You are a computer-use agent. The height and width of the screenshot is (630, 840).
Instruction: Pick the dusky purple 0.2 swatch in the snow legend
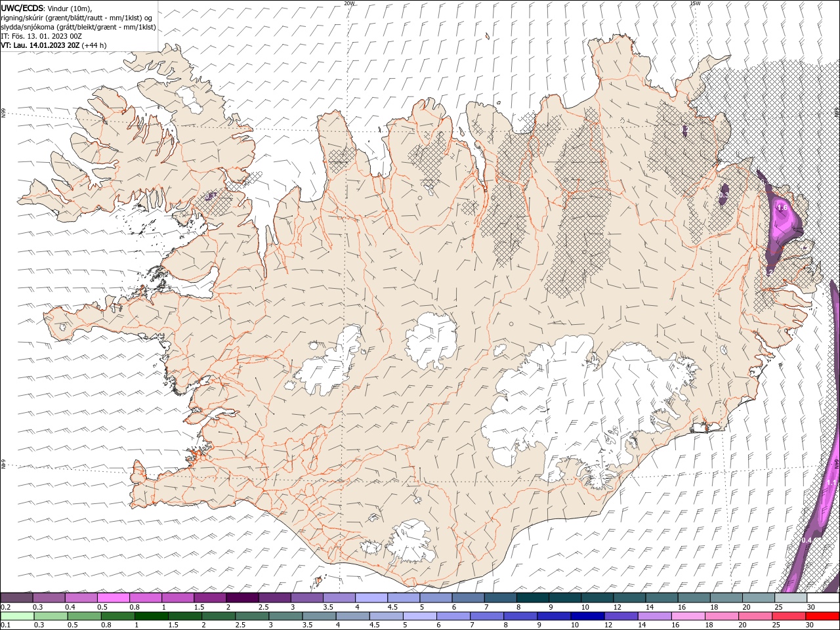[16, 598]
